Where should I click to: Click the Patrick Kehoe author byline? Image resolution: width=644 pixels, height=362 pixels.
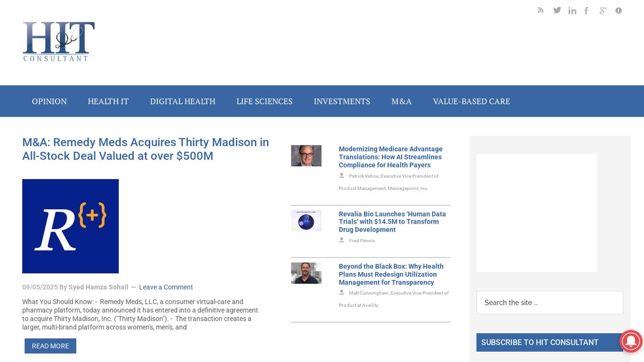(x=389, y=182)
